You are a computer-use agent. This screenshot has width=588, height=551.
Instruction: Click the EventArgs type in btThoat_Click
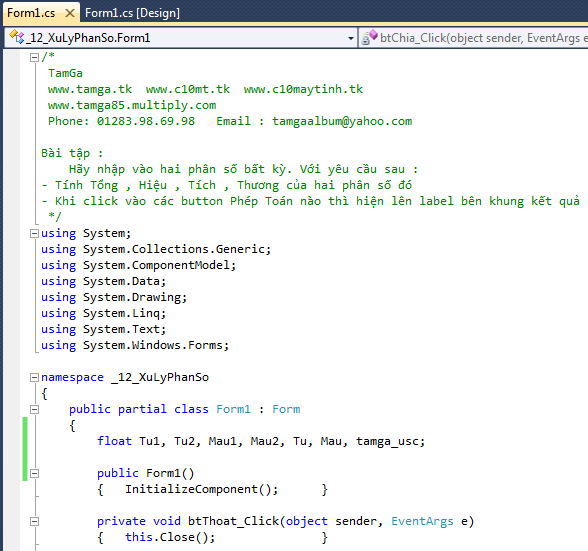click(x=422, y=521)
